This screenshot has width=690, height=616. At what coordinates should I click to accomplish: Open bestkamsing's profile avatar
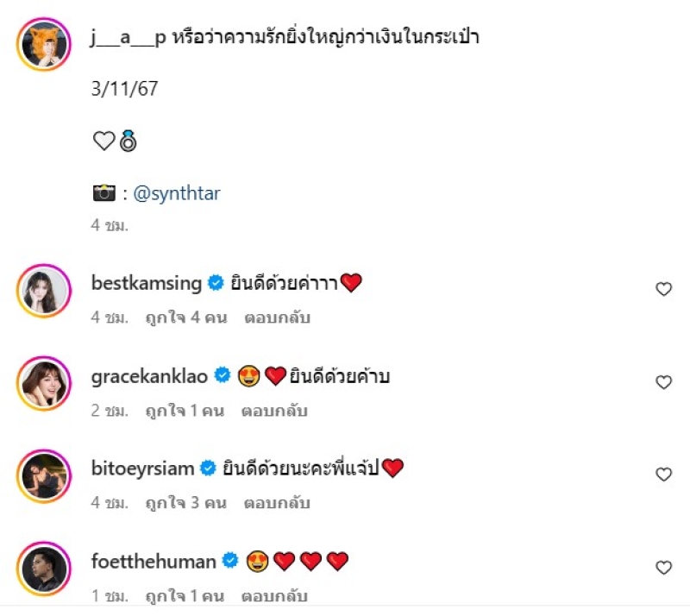pos(44,291)
